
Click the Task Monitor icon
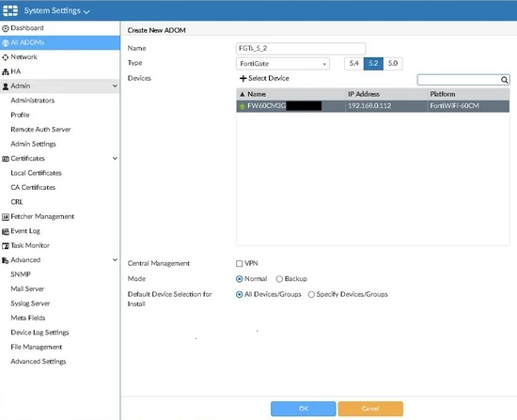6,246
